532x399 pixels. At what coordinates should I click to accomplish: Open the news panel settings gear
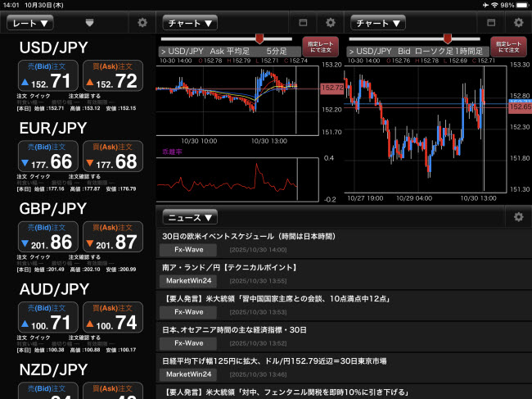(x=518, y=217)
